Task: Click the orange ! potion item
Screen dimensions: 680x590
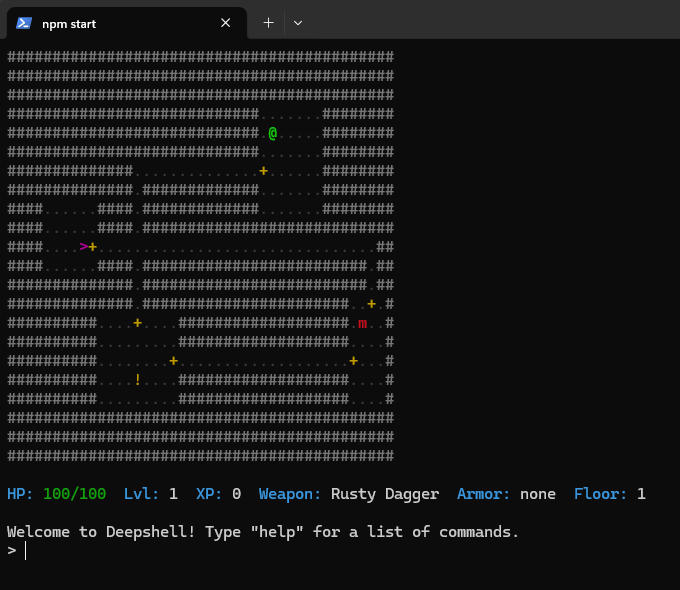Action: point(137,380)
